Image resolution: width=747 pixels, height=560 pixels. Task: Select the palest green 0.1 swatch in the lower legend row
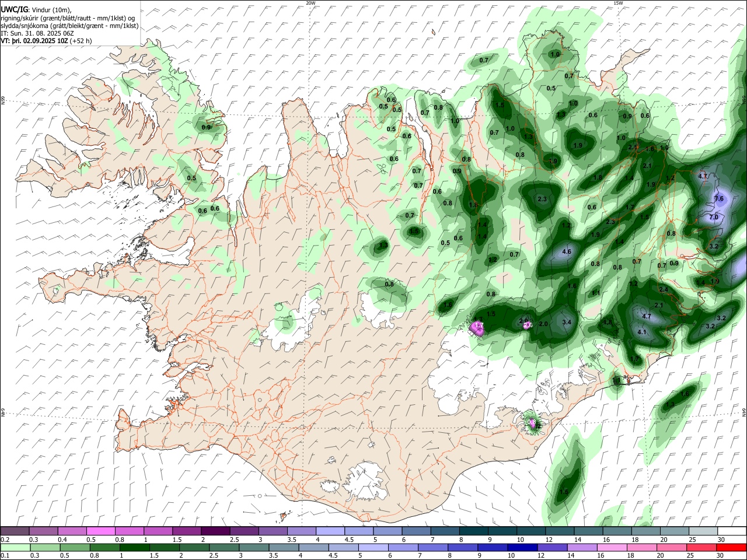[15, 547]
